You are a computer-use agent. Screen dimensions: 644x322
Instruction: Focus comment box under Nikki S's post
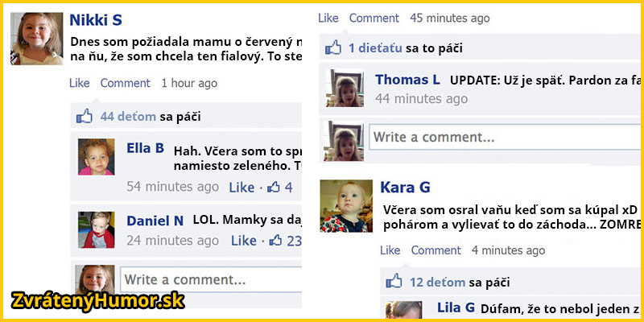[211, 279]
